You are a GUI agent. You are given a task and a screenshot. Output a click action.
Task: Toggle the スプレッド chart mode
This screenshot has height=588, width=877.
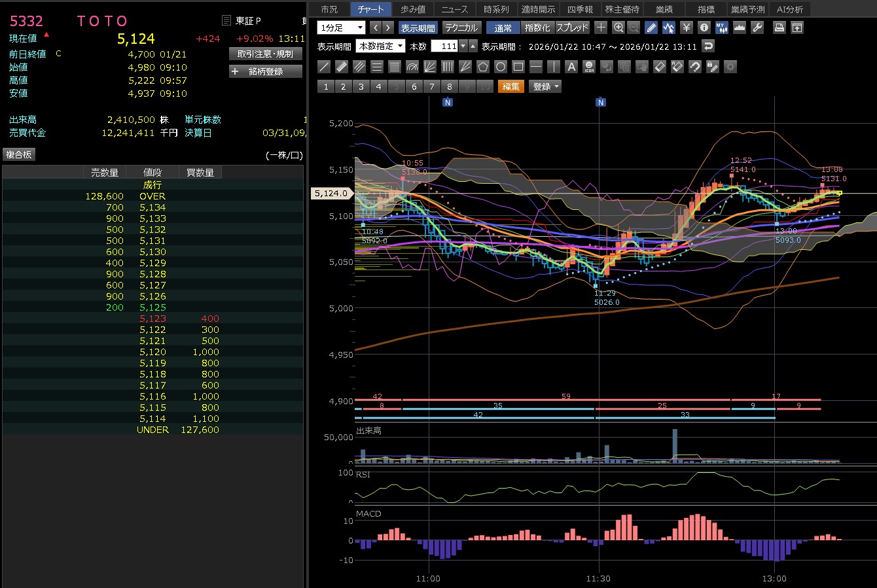pyautogui.click(x=573, y=27)
